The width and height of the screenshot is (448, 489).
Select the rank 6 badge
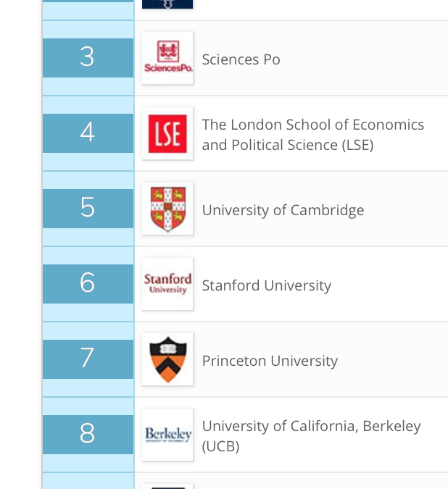pyautogui.click(x=88, y=284)
